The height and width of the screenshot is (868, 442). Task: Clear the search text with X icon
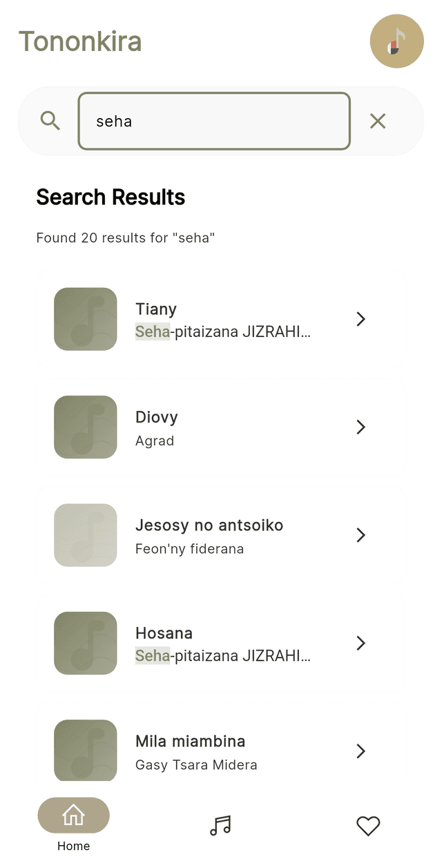click(x=378, y=122)
